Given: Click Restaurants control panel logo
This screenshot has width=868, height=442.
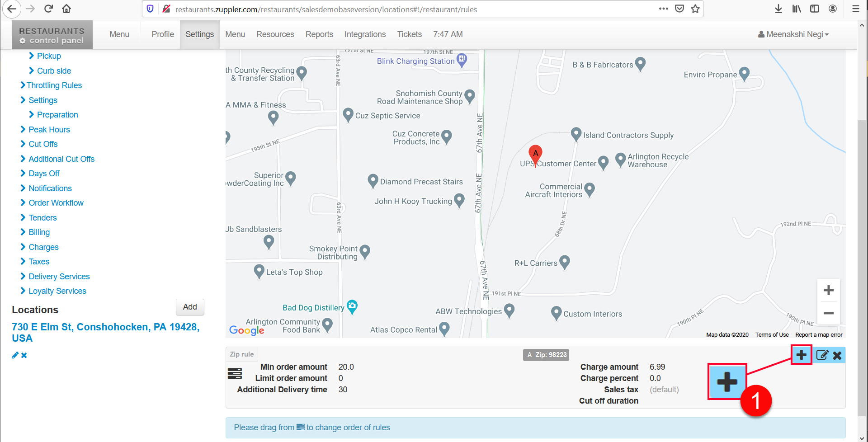Looking at the screenshot, I should [52, 35].
